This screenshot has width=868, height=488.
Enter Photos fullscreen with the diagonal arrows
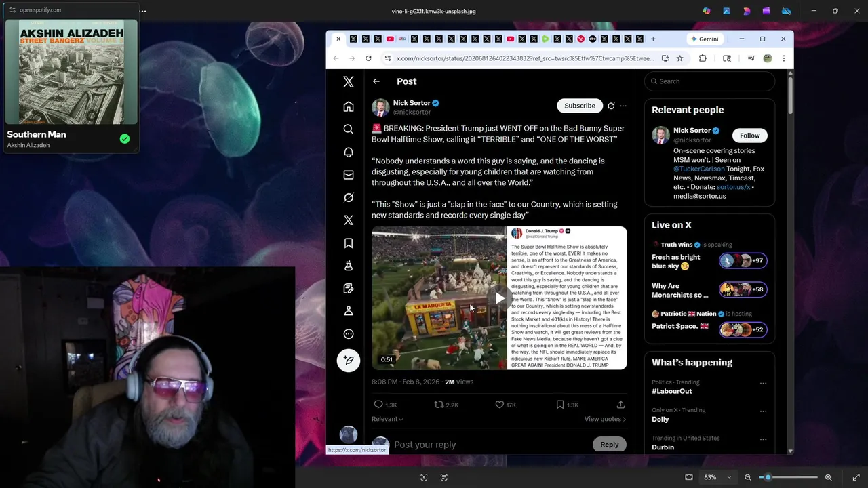[856, 477]
